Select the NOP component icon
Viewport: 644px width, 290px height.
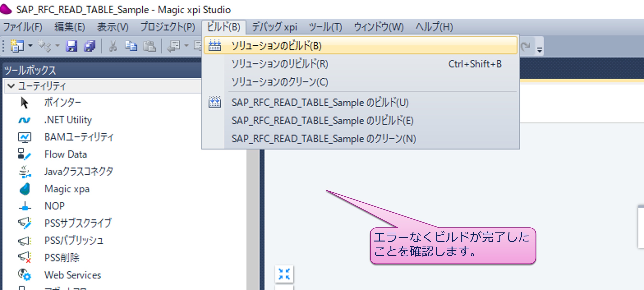click(25, 206)
